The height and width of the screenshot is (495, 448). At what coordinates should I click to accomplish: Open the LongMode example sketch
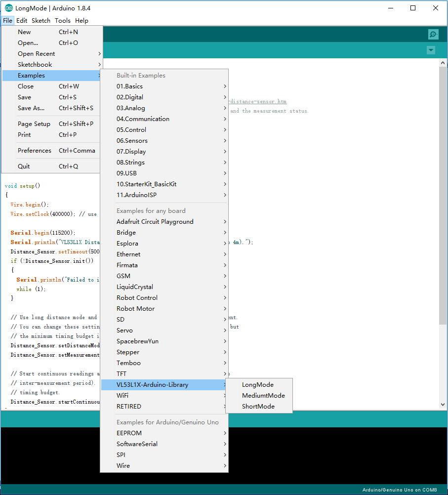259,384
